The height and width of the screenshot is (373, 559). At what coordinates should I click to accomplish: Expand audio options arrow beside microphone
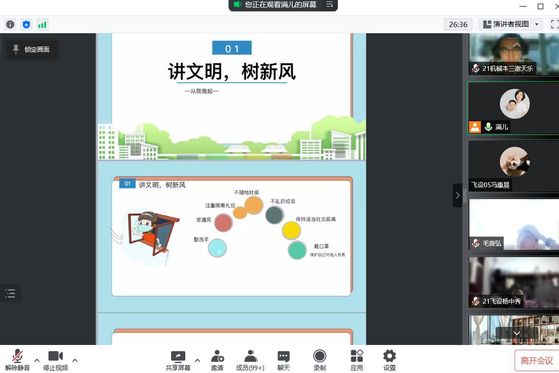coord(37,360)
